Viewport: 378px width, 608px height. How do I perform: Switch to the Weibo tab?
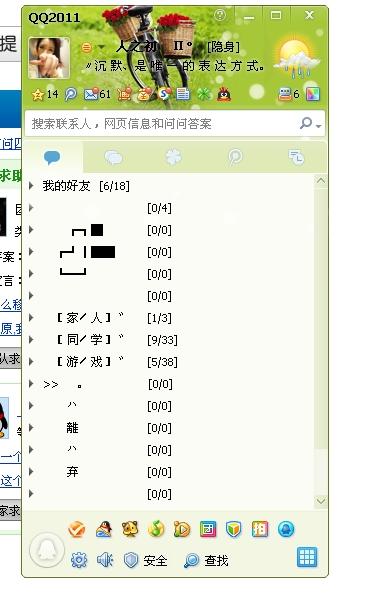click(235, 157)
